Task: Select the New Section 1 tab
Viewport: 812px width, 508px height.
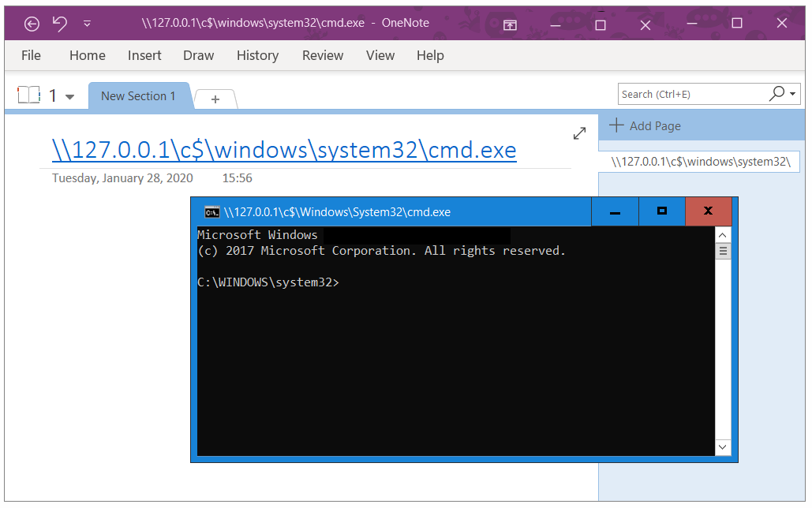Action: pyautogui.click(x=138, y=95)
